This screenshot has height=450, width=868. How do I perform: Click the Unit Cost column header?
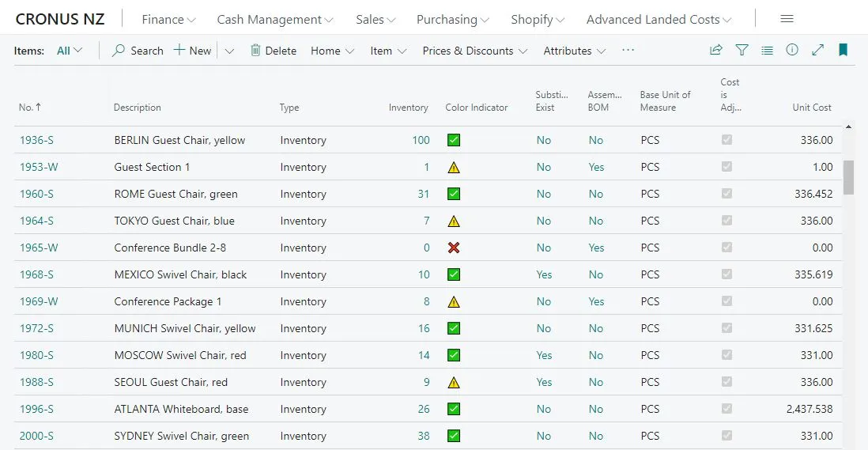[x=812, y=108]
